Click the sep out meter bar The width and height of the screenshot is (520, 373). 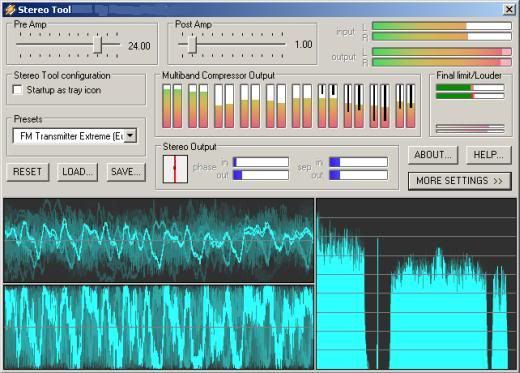coord(359,175)
